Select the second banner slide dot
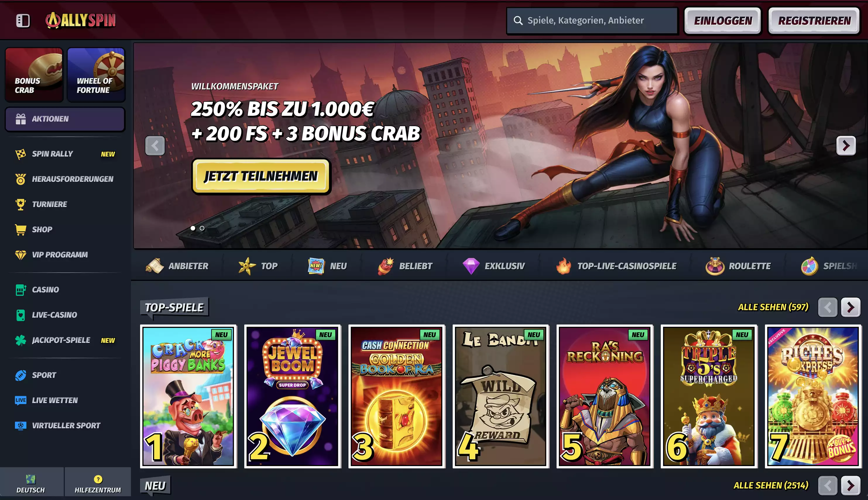The image size is (868, 500). pyautogui.click(x=202, y=228)
